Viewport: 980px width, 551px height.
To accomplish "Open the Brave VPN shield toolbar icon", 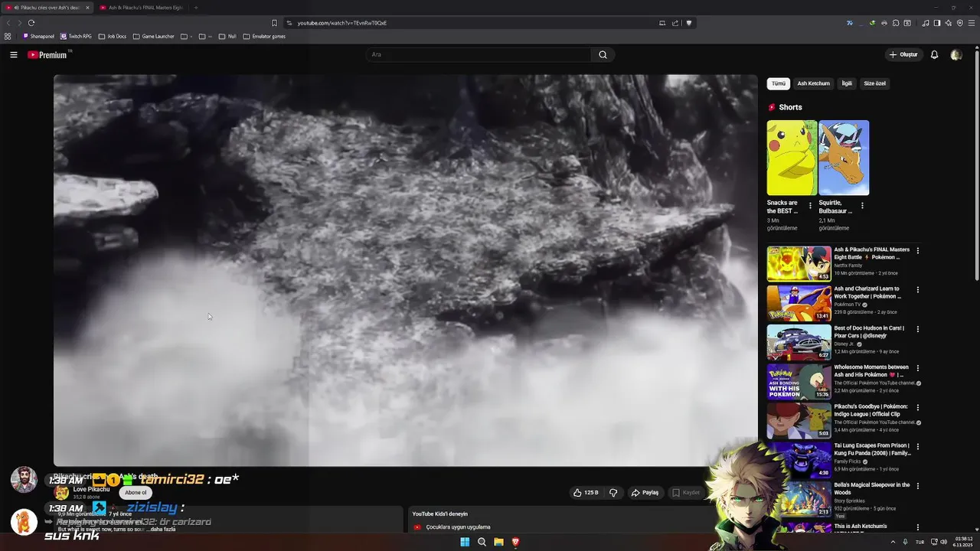I will (x=960, y=23).
